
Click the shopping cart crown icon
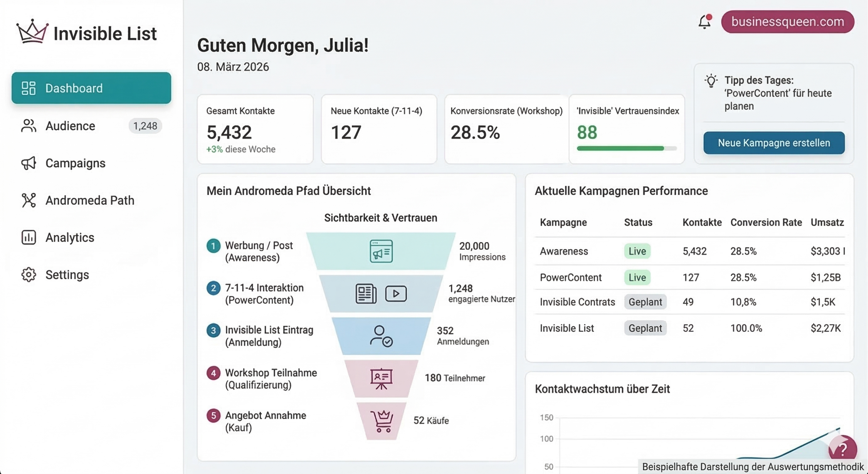coord(382,421)
